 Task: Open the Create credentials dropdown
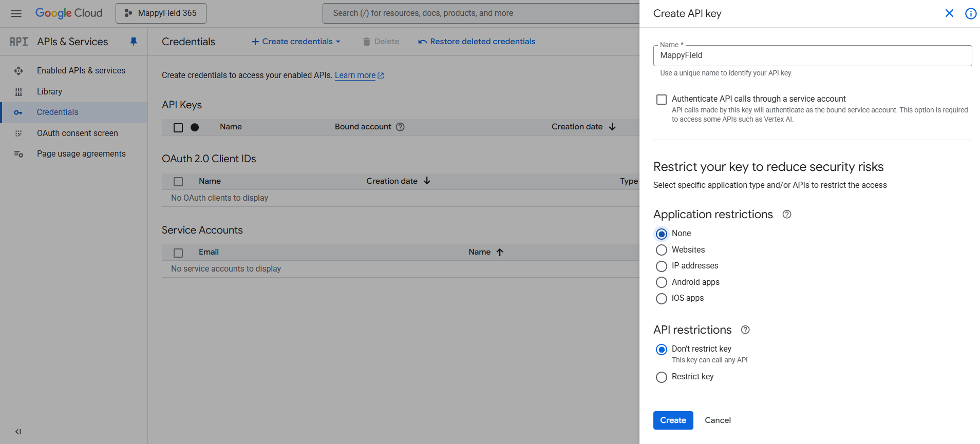(296, 42)
